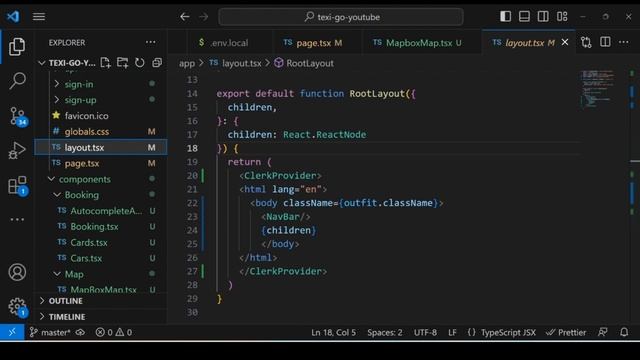Open editor more actions menu

(624, 42)
